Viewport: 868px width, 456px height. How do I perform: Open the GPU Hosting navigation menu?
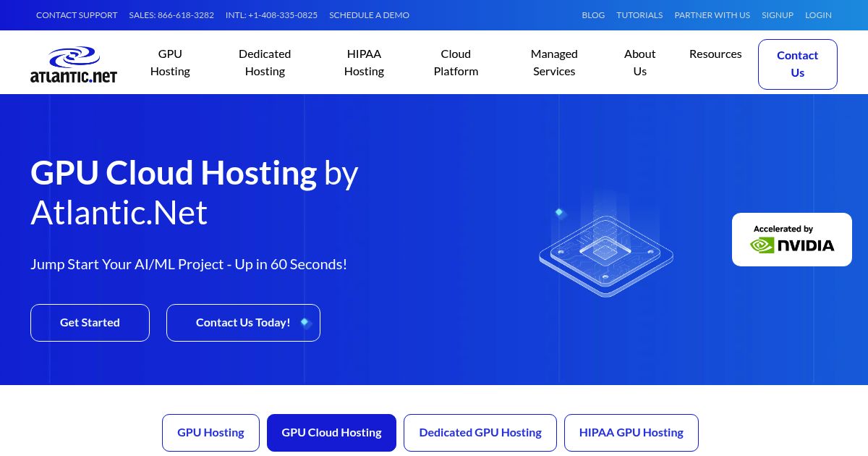pyautogui.click(x=170, y=62)
